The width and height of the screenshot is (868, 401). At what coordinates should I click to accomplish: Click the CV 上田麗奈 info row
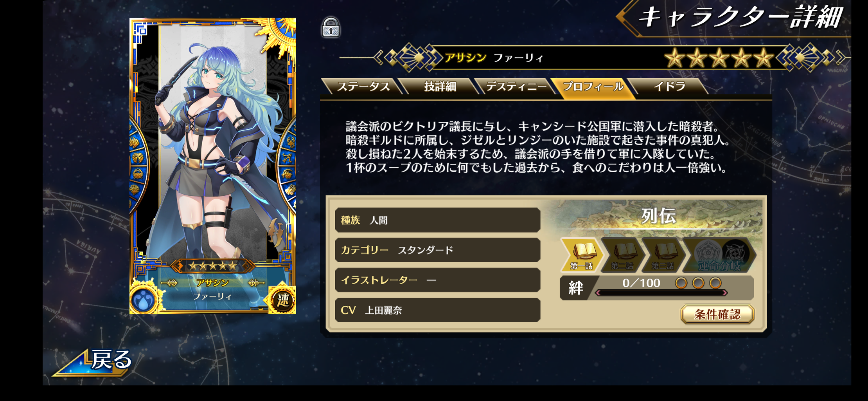(x=437, y=310)
